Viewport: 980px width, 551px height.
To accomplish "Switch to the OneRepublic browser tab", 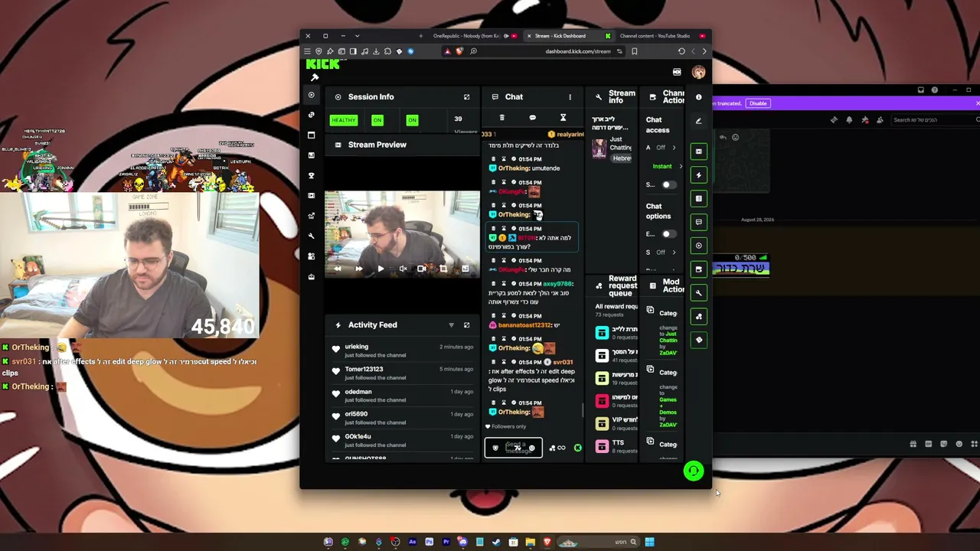I will (469, 36).
